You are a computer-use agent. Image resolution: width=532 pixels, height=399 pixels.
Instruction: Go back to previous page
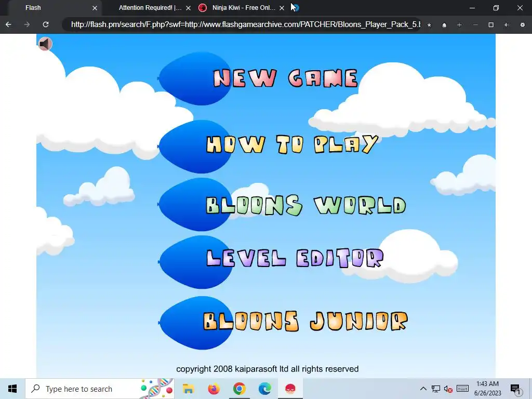point(8,24)
